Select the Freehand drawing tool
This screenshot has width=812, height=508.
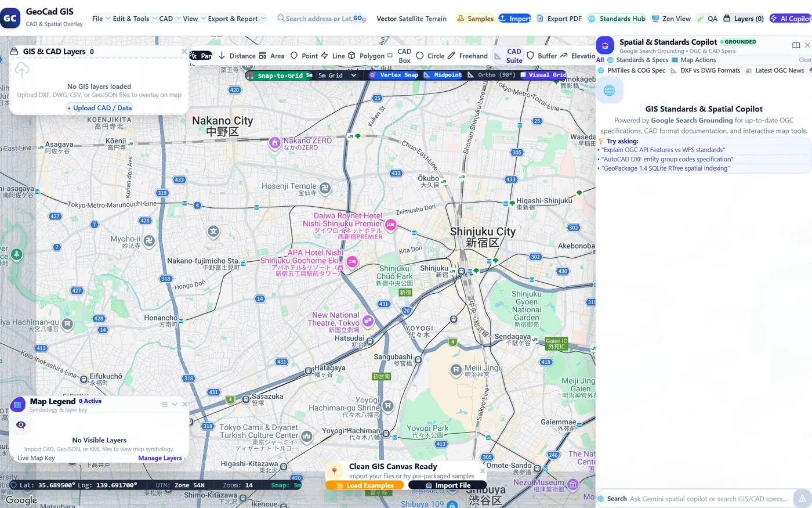[467, 56]
